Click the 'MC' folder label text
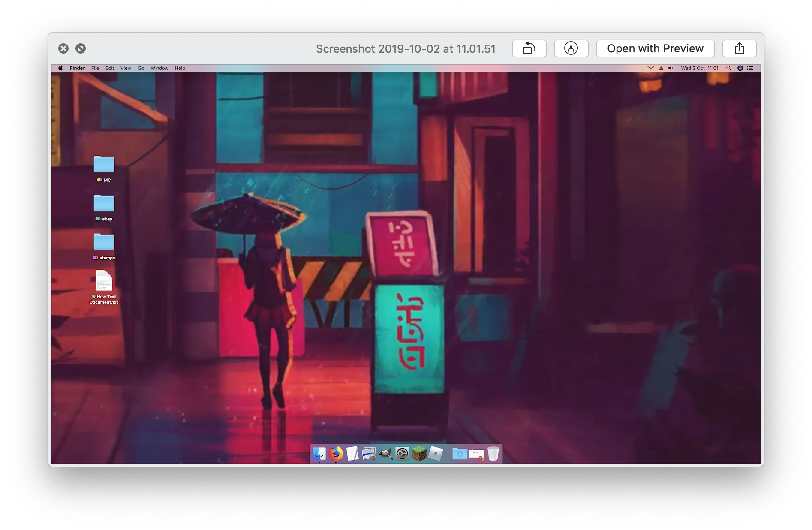Image resolution: width=812 pixels, height=530 pixels. click(107, 180)
